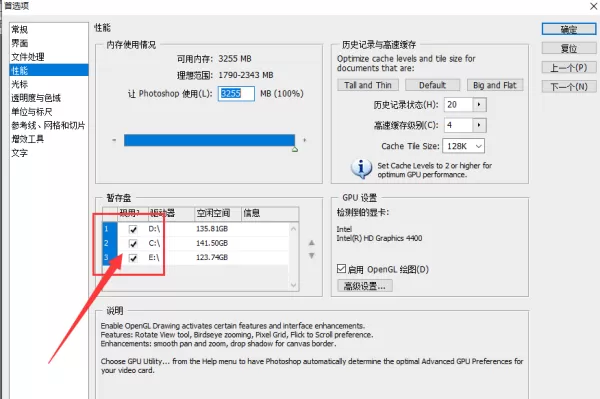The height and width of the screenshot is (399, 600).
Task: Click the 141.50GB free space cell
Action: pyautogui.click(x=212, y=243)
